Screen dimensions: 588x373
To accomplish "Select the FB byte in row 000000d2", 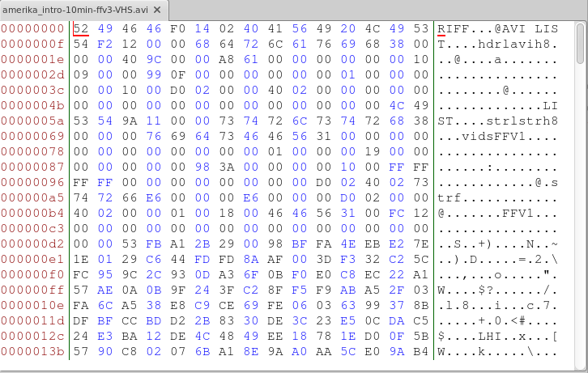I will click(154, 244).
